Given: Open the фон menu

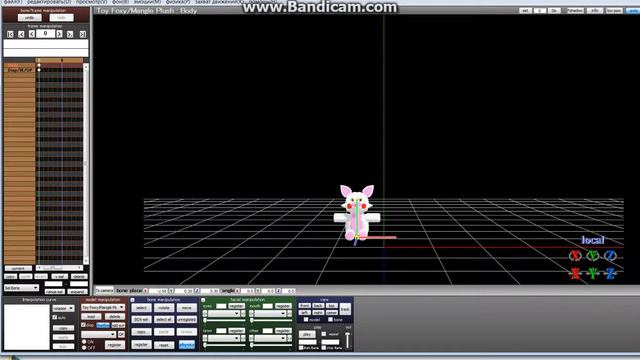Looking at the screenshot, I should [x=120, y=2].
